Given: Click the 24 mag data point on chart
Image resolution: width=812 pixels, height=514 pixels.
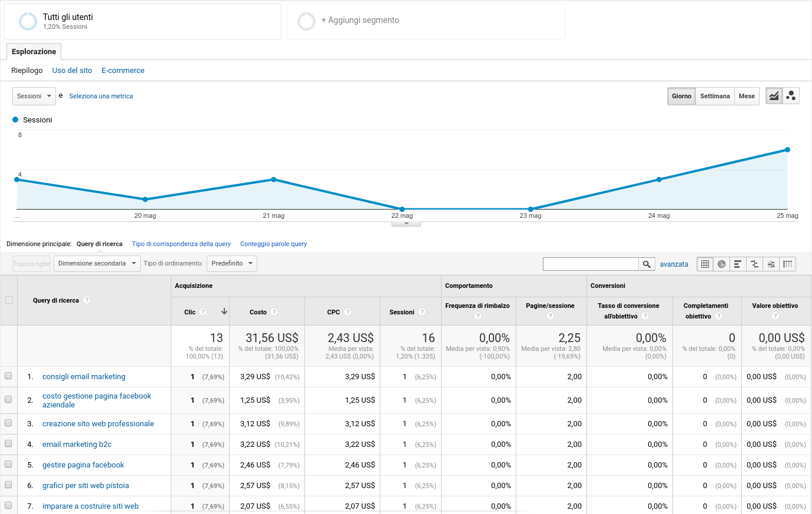Looking at the screenshot, I should coord(659,180).
